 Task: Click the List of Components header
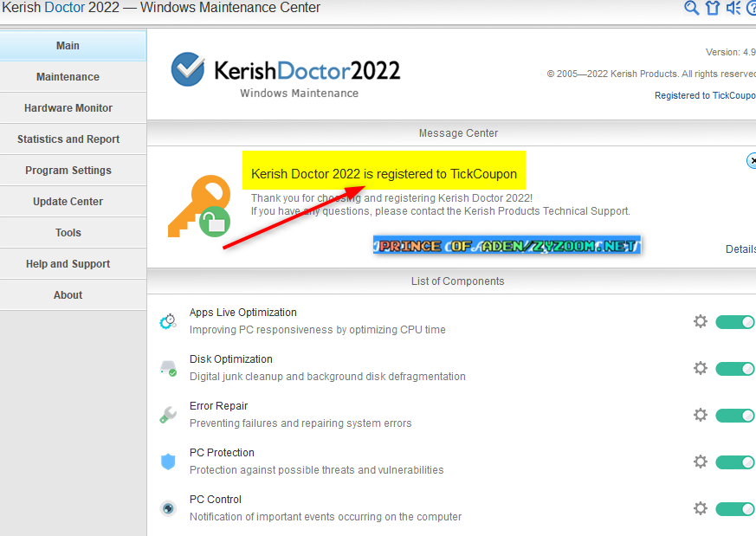coord(457,281)
